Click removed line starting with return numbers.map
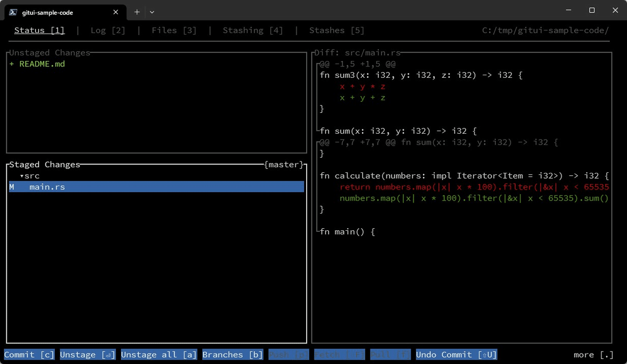 [474, 187]
